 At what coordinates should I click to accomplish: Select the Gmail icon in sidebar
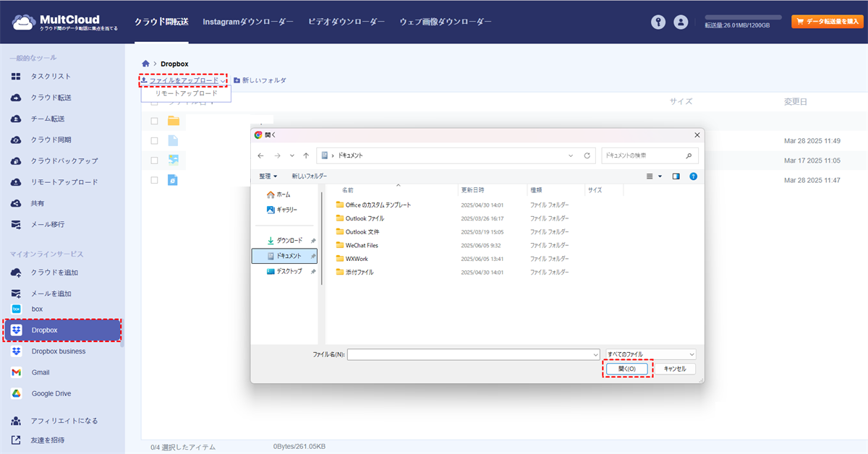pyautogui.click(x=16, y=372)
